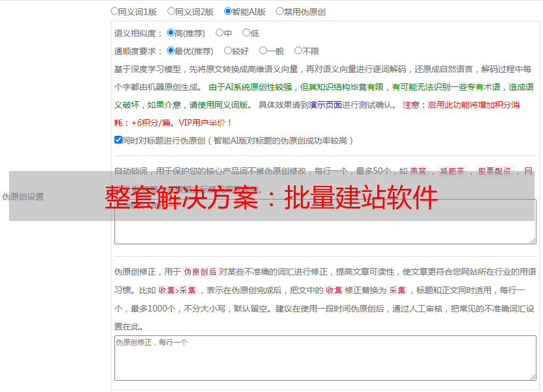The width and height of the screenshot is (543, 392).
Task: Set 语义相似度 to 高(推荐)
Action: 171,33
